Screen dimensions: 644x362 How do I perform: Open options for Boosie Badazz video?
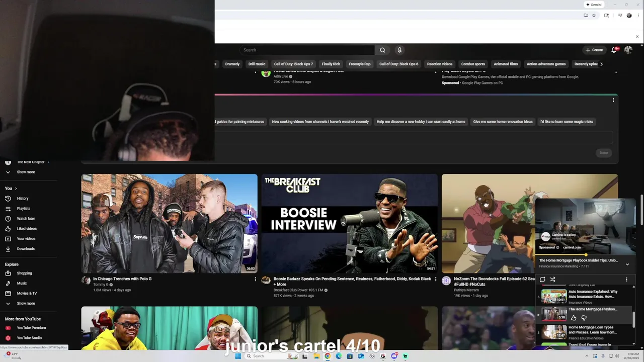(x=436, y=279)
